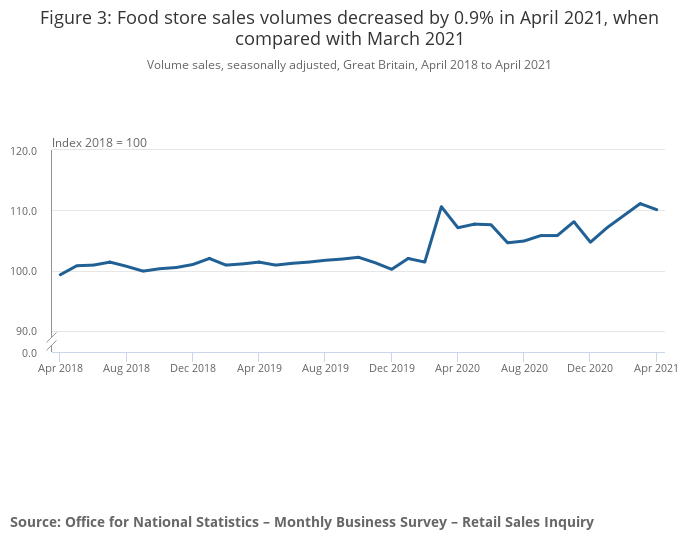Image resolution: width=700 pixels, height=549 pixels.
Task: Select the 110.0 y-axis label
Action: tap(24, 211)
